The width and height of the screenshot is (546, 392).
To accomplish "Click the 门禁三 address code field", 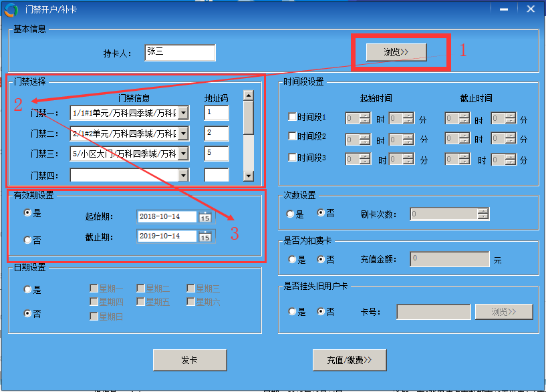I will pos(217,154).
